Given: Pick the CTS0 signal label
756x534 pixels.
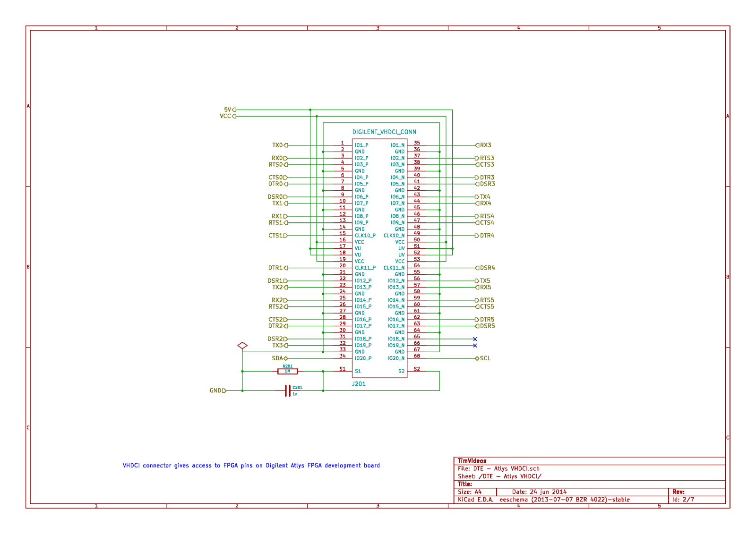Looking at the screenshot, I should click(x=278, y=178).
